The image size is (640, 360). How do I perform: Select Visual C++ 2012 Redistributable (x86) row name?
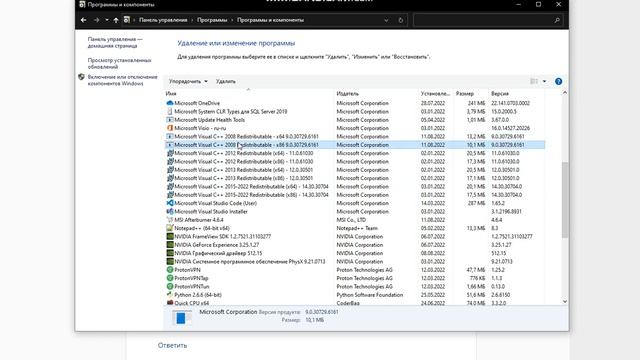pos(244,162)
